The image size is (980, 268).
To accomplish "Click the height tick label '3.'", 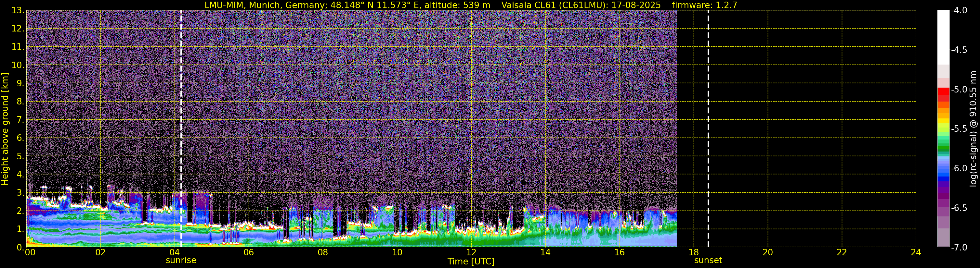I will (20, 193).
